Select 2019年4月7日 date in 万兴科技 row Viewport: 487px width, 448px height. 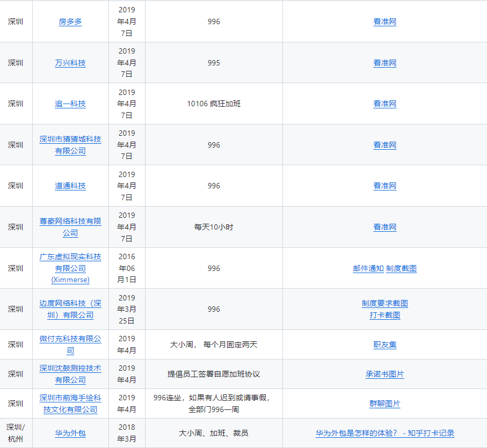point(127,63)
